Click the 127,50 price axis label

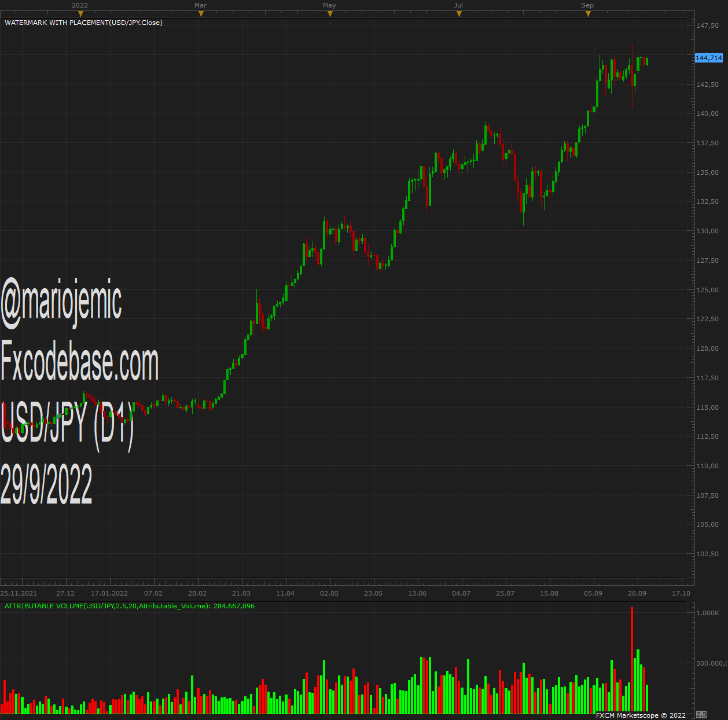tap(708, 260)
